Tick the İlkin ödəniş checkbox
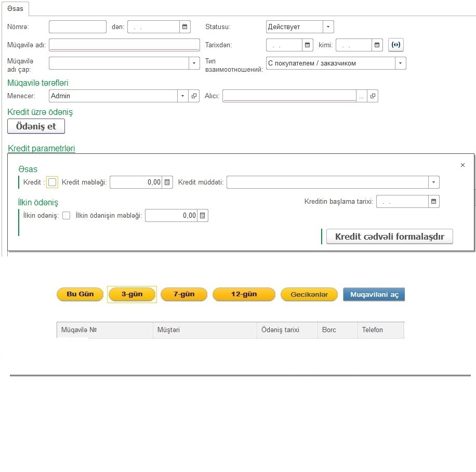476x472 pixels. tap(67, 216)
